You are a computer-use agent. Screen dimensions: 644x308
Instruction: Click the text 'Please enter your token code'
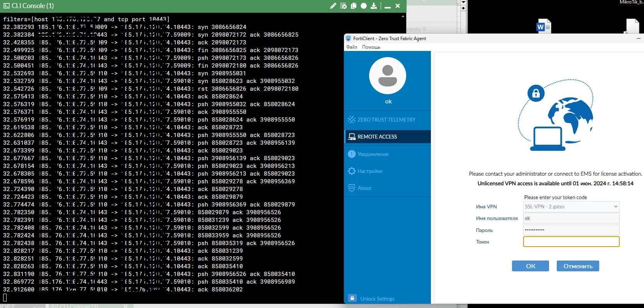[x=556, y=197]
